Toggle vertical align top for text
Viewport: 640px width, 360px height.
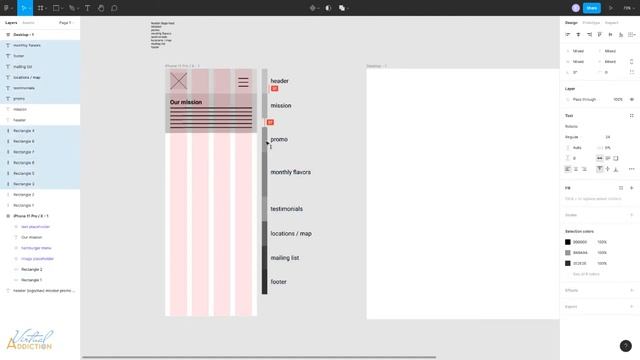click(x=600, y=169)
